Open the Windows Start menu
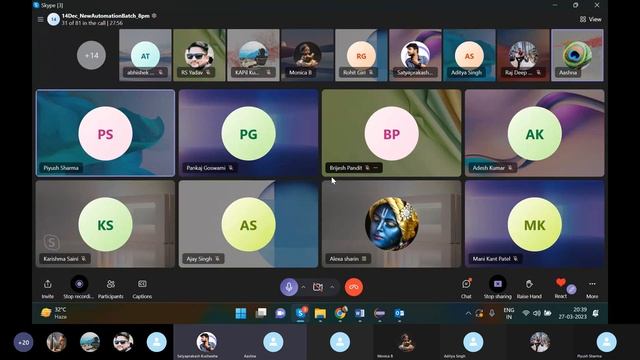640x360 pixels. click(x=241, y=313)
